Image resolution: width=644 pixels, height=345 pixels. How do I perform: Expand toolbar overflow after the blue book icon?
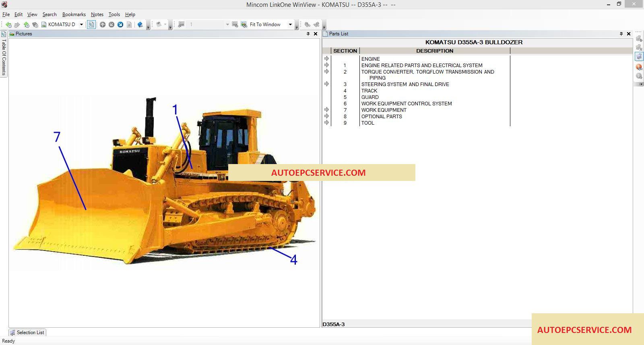[148, 26]
